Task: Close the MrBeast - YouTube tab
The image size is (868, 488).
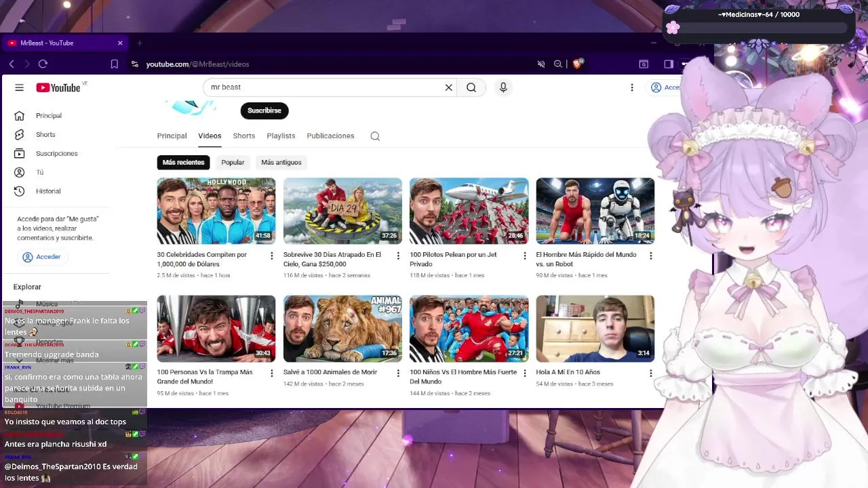Action: click(x=120, y=43)
